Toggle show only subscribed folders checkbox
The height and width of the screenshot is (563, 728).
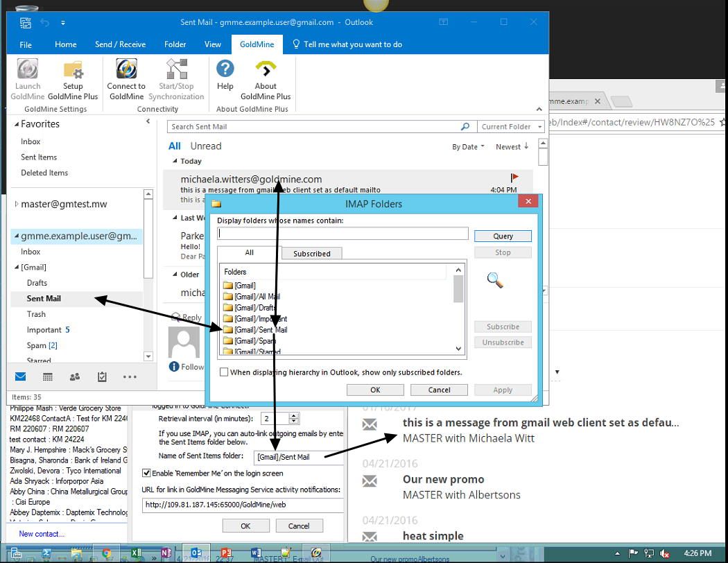pyautogui.click(x=223, y=372)
